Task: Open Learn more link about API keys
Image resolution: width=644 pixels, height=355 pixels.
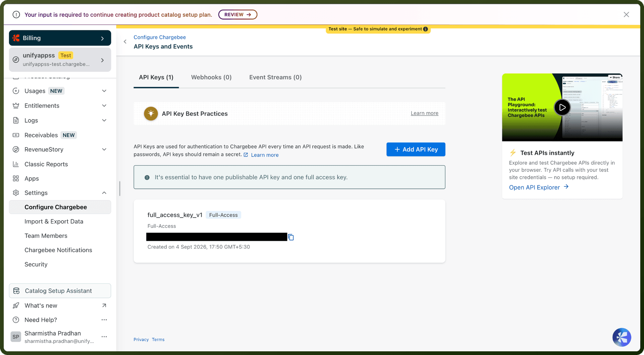Action: (x=265, y=155)
